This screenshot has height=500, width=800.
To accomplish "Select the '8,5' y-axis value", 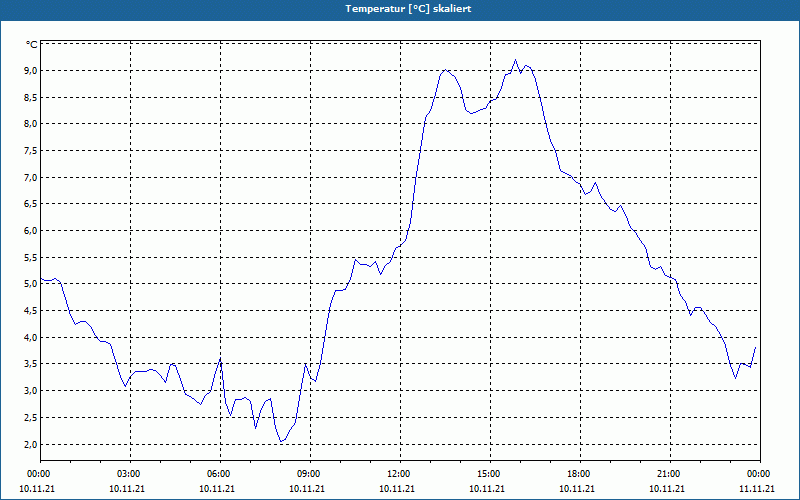I will [x=31, y=97].
